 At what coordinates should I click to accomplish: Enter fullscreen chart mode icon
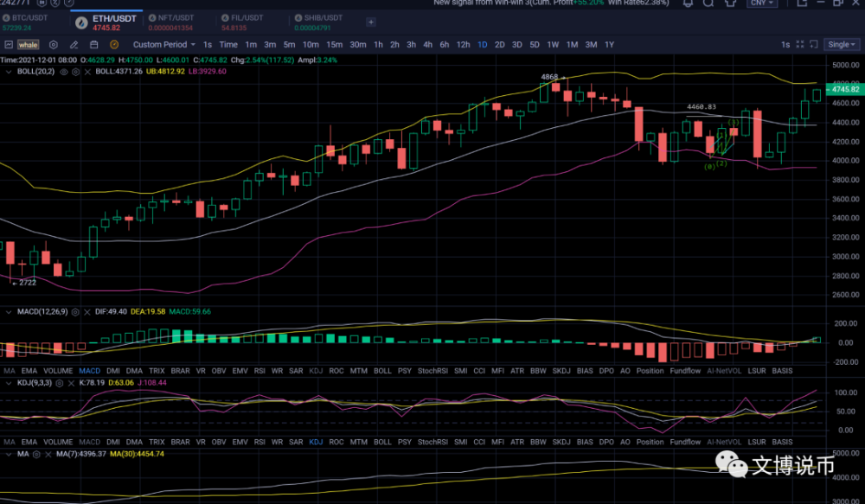pyautogui.click(x=800, y=45)
